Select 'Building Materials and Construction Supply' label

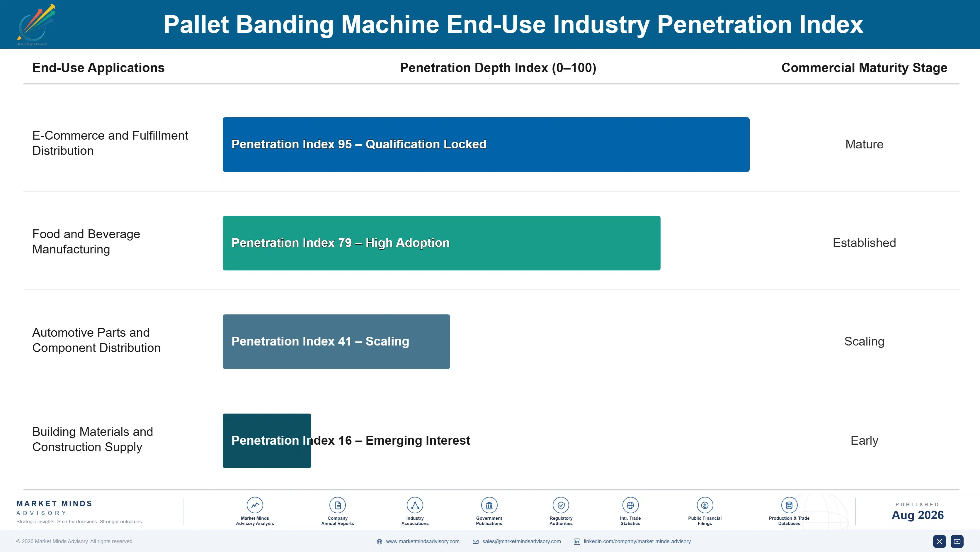click(92, 439)
